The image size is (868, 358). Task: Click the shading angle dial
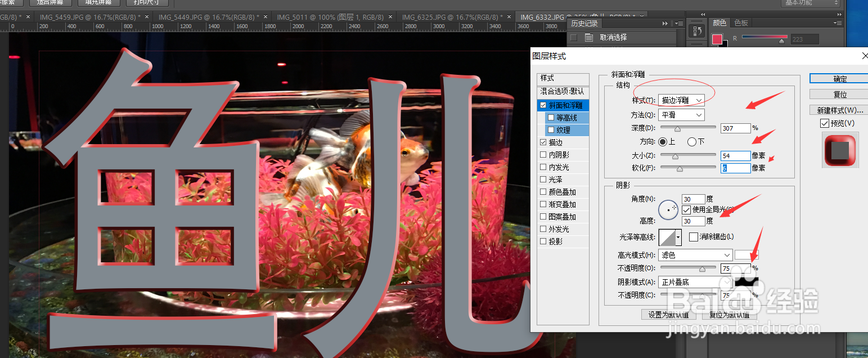tap(669, 209)
